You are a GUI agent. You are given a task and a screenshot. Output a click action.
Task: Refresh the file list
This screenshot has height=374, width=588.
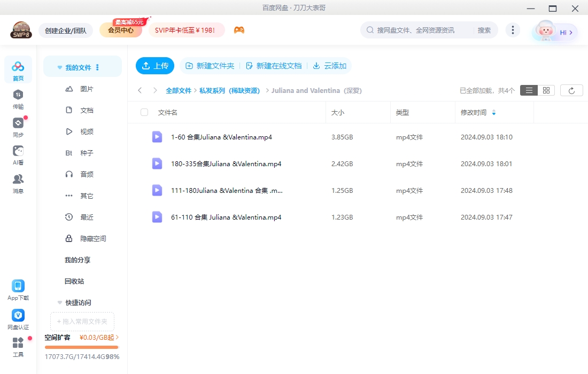click(571, 90)
